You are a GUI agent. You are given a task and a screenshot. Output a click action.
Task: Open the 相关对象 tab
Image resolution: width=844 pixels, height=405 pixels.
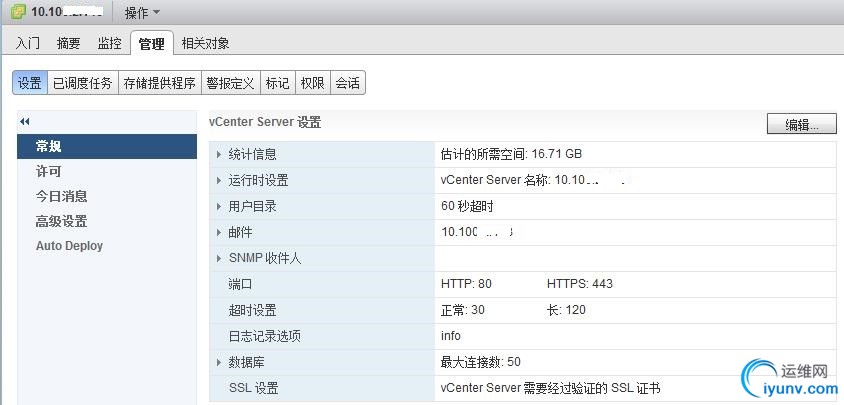[206, 43]
